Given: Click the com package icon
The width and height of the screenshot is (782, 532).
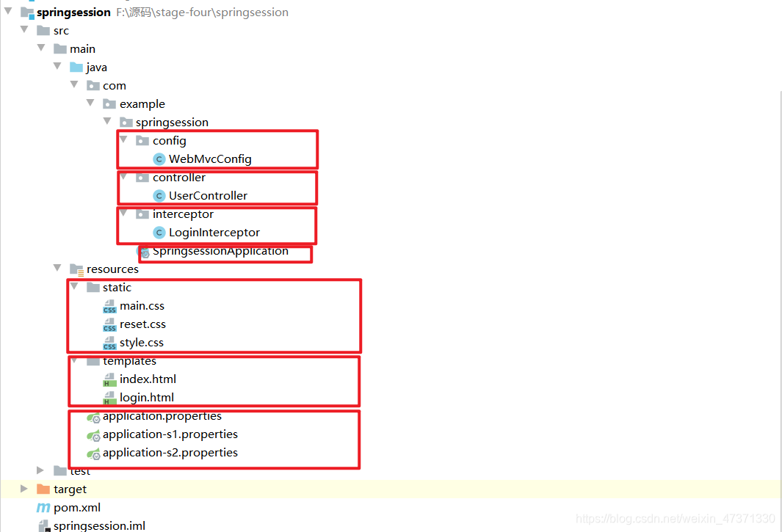Looking at the screenshot, I should [x=93, y=86].
